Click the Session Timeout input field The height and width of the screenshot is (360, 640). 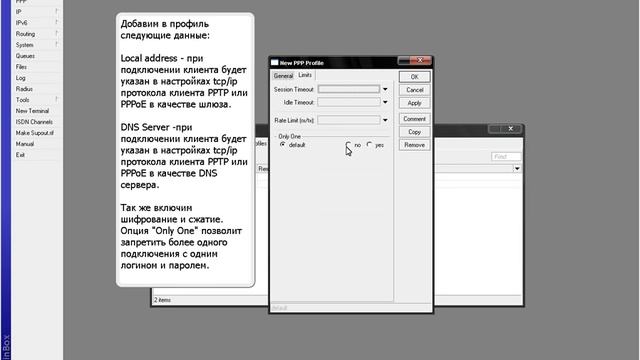tap(349, 89)
